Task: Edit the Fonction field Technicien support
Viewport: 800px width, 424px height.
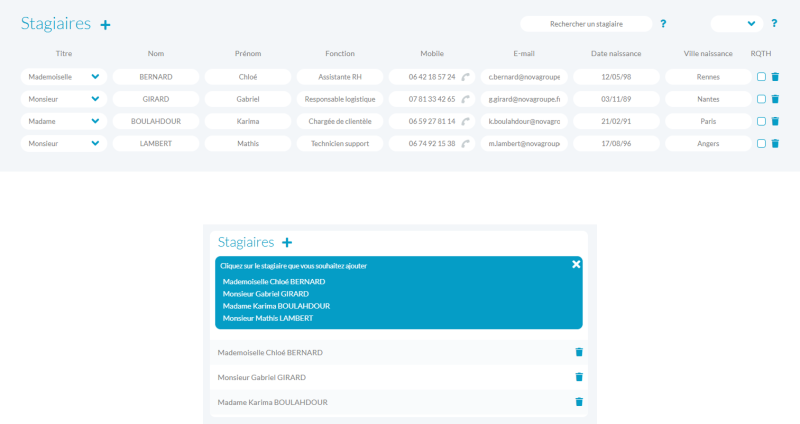Action: tap(340, 143)
